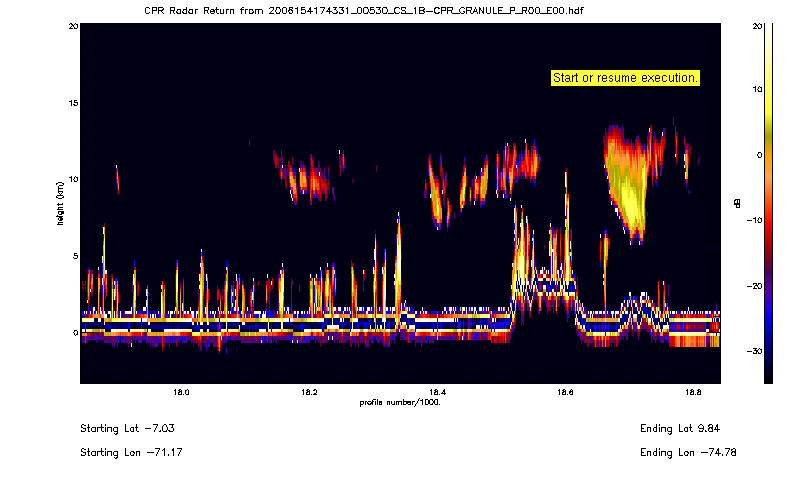The width and height of the screenshot is (800, 480).
Task: Click the "dB" color bar unit label
Action: click(737, 204)
